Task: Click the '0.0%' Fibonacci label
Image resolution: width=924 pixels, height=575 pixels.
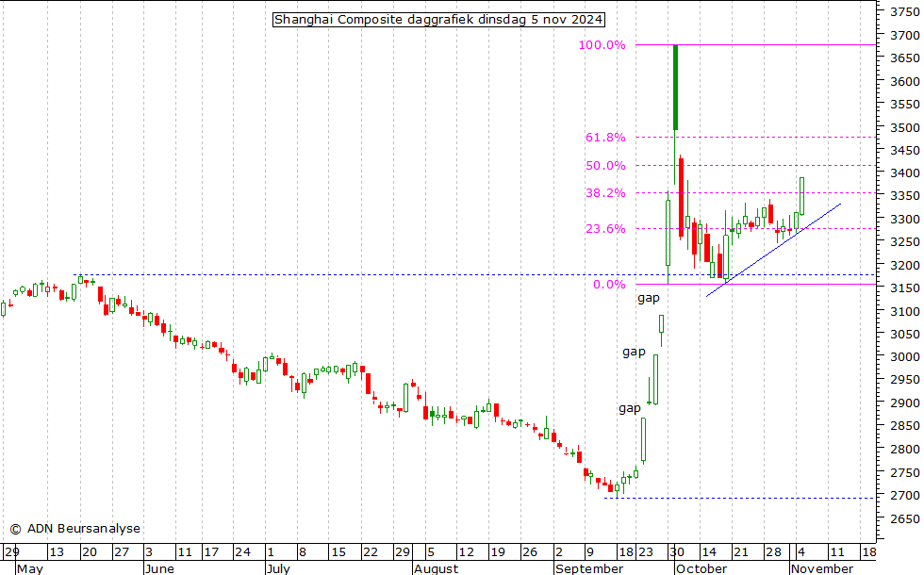Action: tap(609, 285)
